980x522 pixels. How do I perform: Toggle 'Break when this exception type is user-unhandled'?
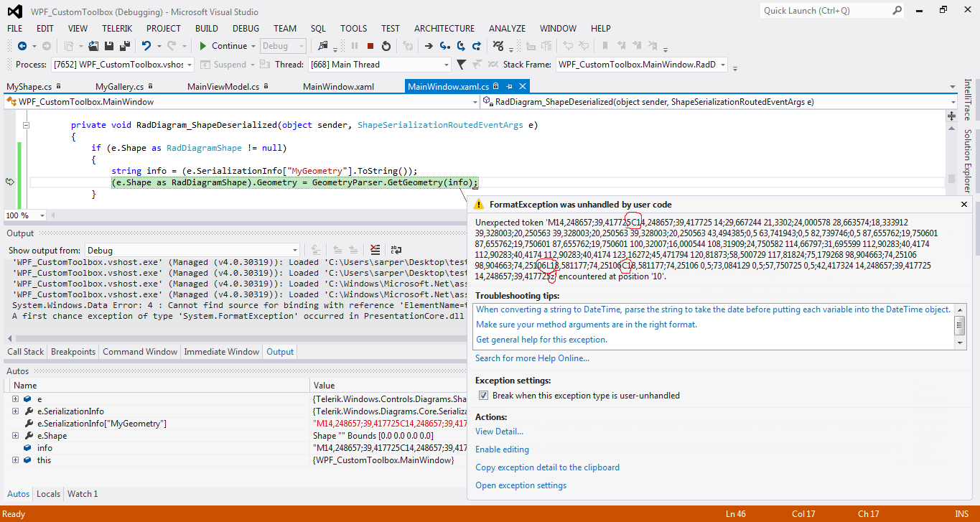484,396
